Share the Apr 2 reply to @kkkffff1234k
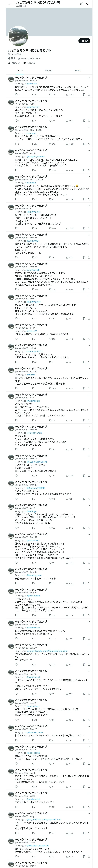Viewport: 98px width, 868px height. click(89, 228)
